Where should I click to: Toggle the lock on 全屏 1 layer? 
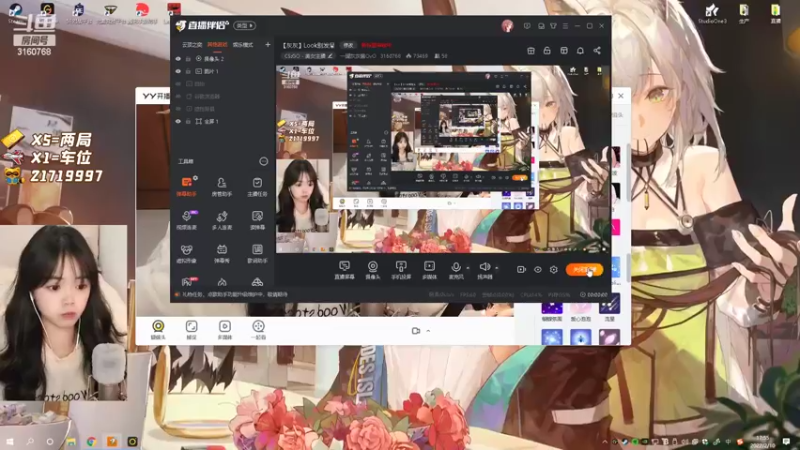(188, 121)
